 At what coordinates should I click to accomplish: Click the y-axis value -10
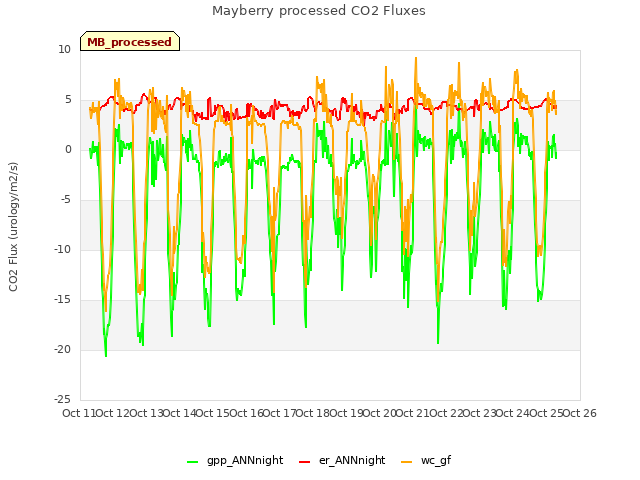(x=62, y=249)
